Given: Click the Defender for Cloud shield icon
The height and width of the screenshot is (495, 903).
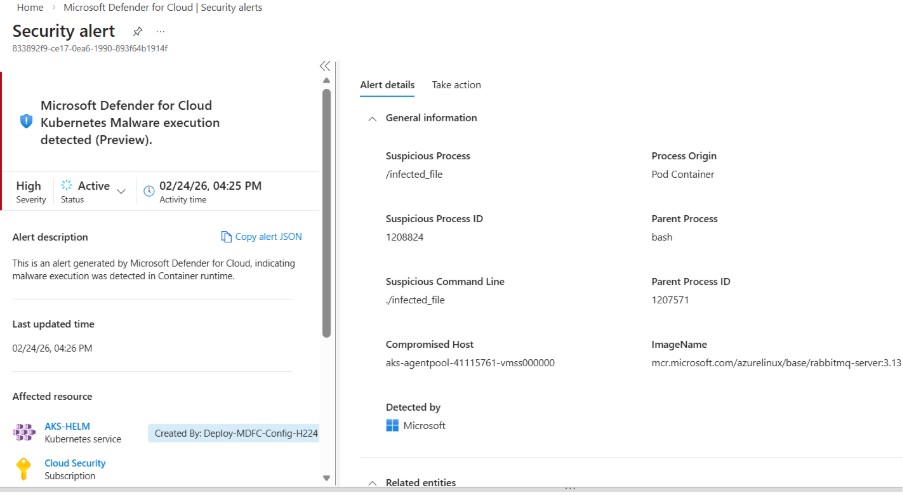Looking at the screenshot, I should (26, 120).
